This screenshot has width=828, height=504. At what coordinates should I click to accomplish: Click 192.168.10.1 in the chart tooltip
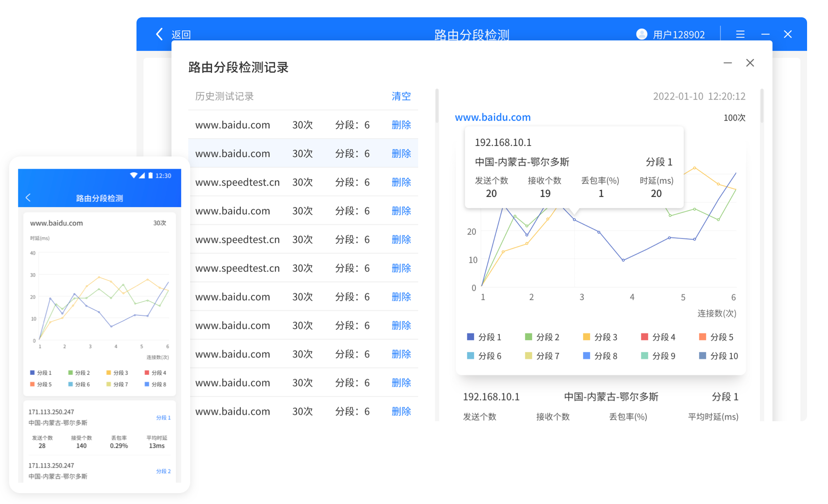point(503,142)
